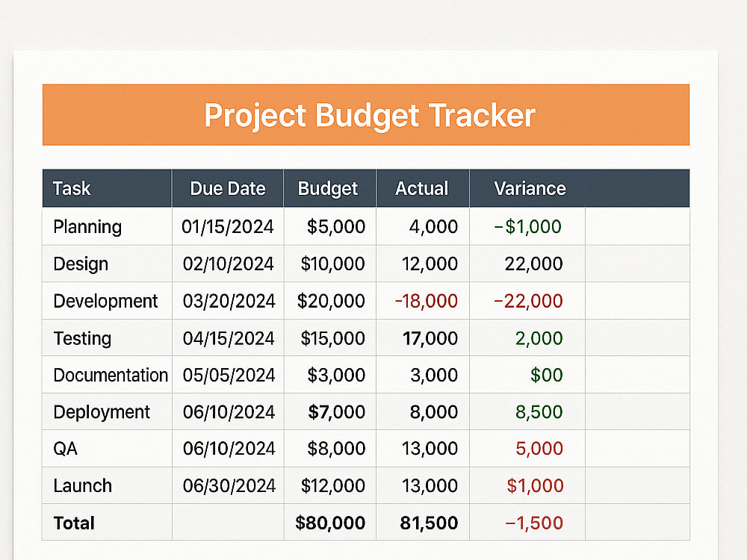Select the Due Date column header
Viewport: 747px width, 560px height.
point(228,188)
